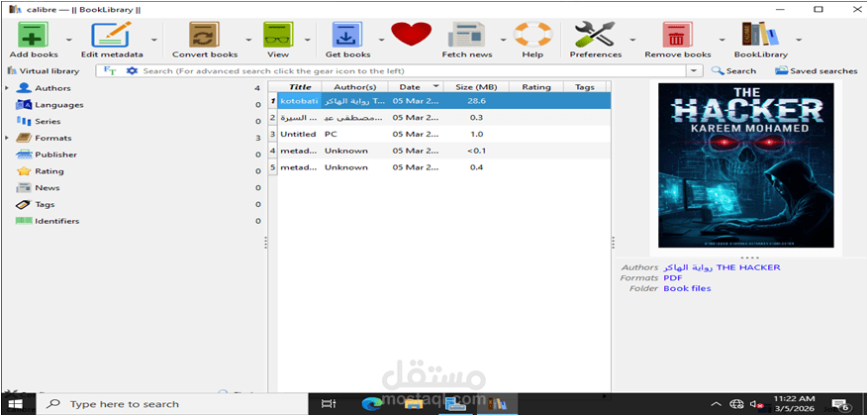Viewport: 868px width, 416px height.
Task: Sort by the Tags column header
Action: point(585,87)
